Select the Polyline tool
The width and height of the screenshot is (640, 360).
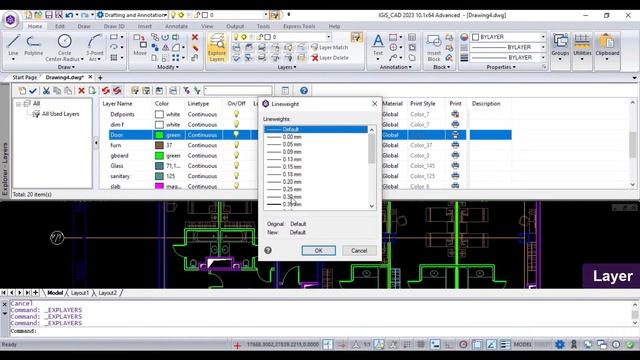(x=33, y=45)
